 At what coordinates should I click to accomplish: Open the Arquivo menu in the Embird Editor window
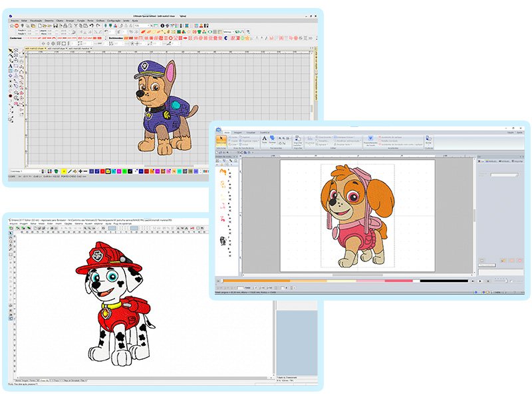tap(13, 224)
